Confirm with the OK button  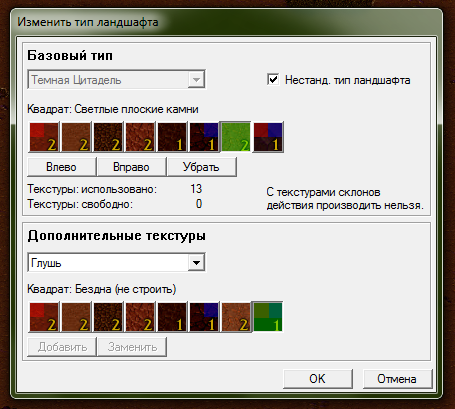click(x=318, y=379)
